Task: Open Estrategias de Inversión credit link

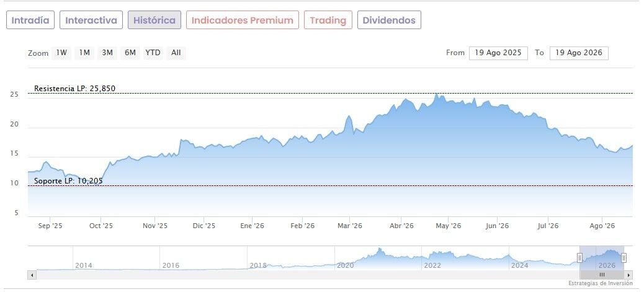Action: coord(601,283)
